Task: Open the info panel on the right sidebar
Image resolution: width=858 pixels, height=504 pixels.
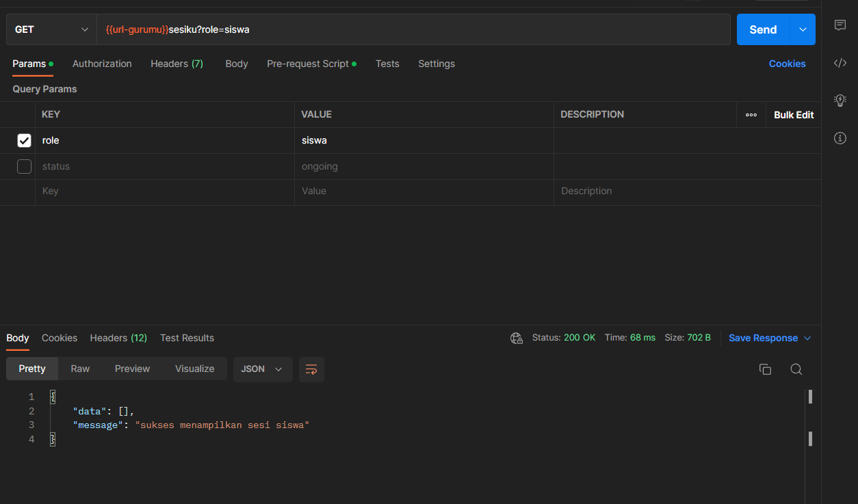Action: tap(840, 138)
